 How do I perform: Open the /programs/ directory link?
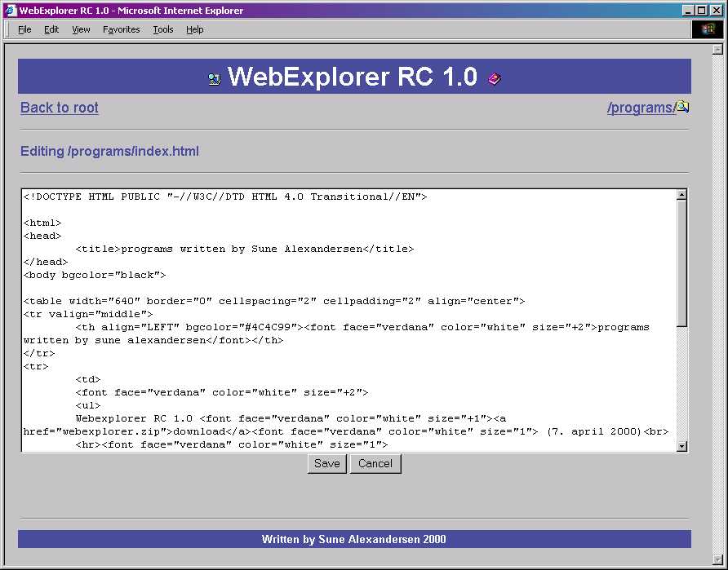[x=641, y=108]
